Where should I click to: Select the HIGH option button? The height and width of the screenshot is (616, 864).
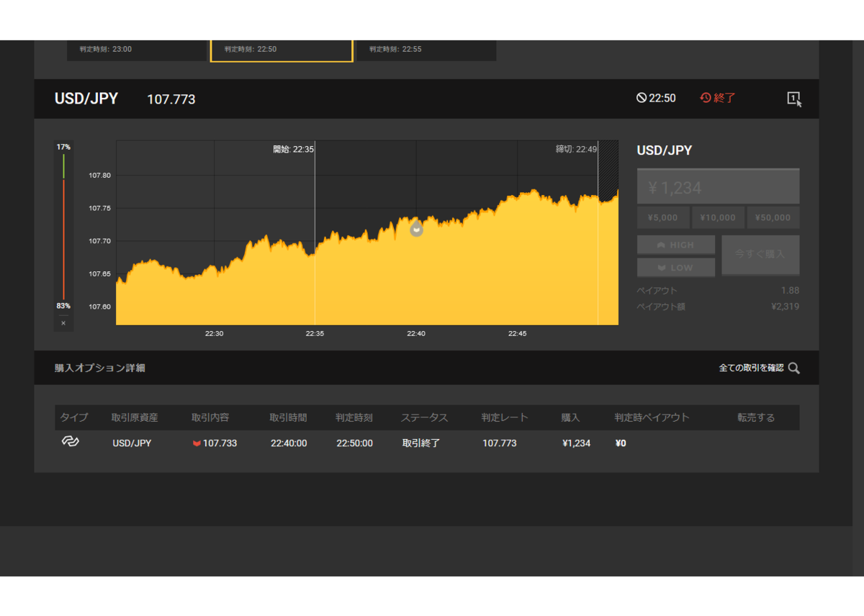[x=676, y=245]
